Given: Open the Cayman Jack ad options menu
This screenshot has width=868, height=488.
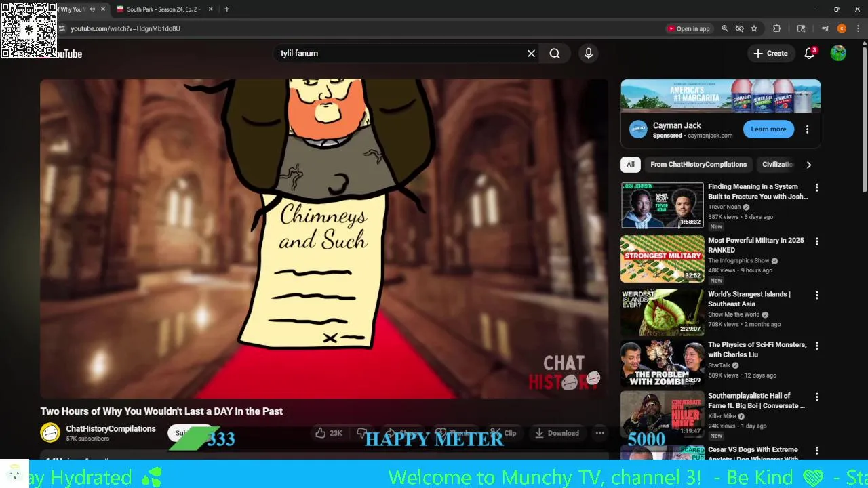Looking at the screenshot, I should click(x=807, y=129).
